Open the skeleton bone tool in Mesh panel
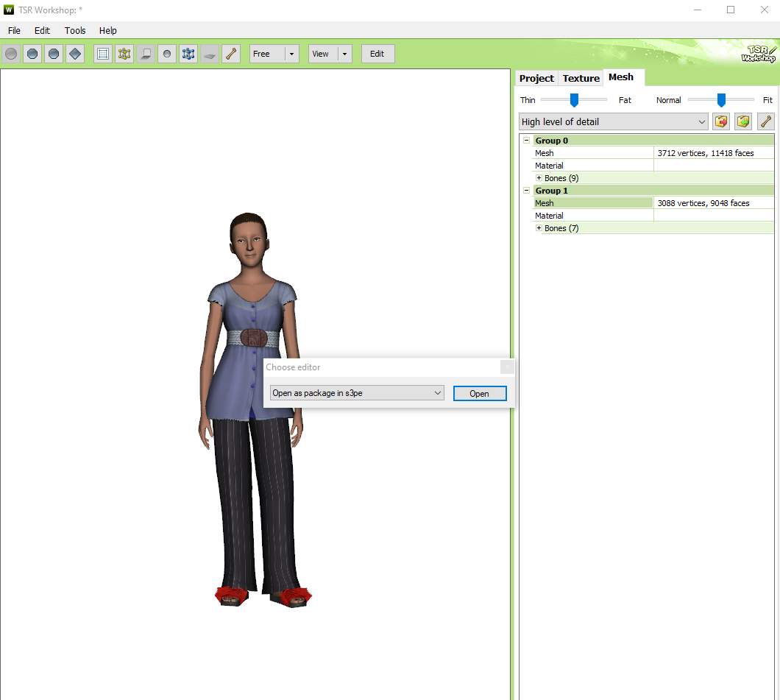The image size is (780, 700). (765, 121)
